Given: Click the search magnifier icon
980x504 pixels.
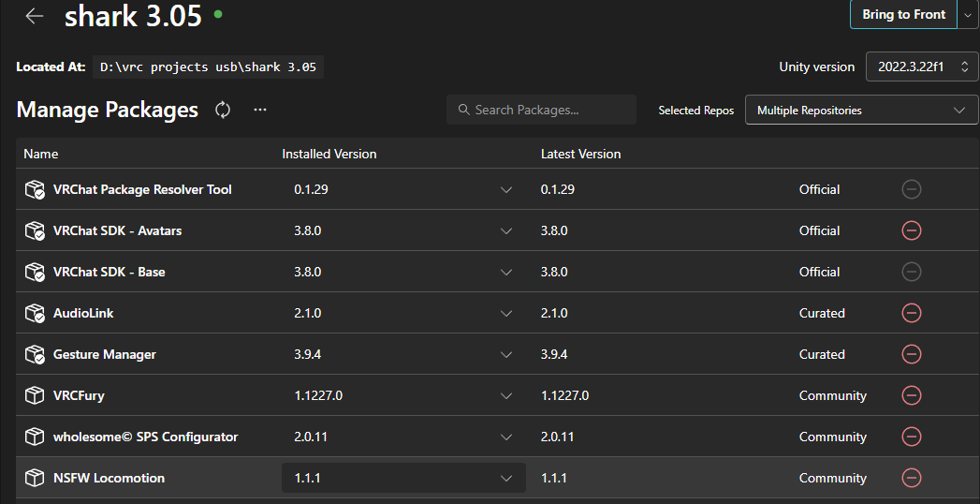Looking at the screenshot, I should tap(463, 110).
